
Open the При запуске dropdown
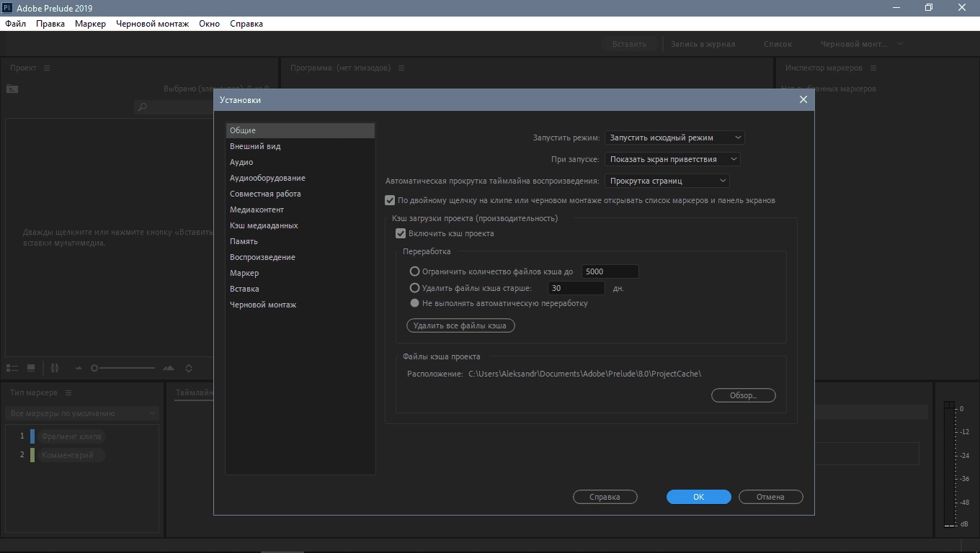coord(672,159)
